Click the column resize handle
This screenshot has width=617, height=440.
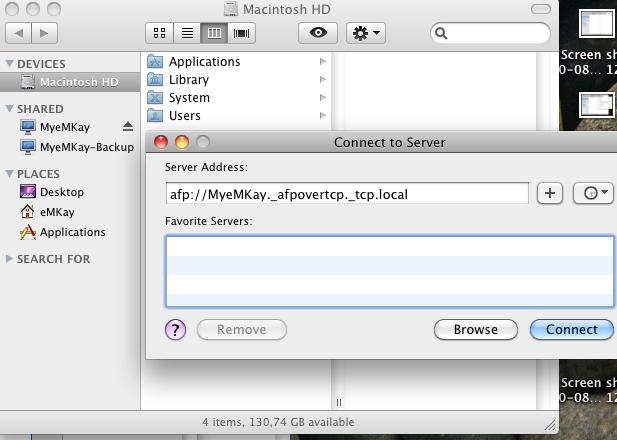pyautogui.click(x=339, y=402)
